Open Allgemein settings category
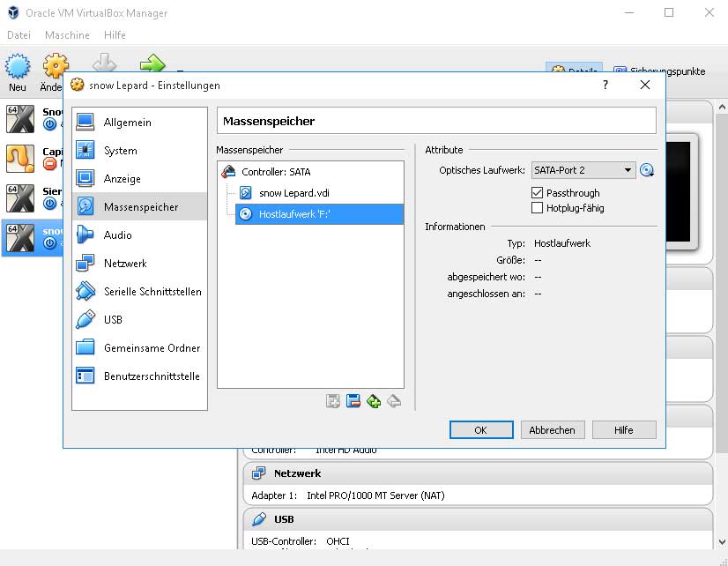Viewport: 728px width, 566px height. coord(139,123)
